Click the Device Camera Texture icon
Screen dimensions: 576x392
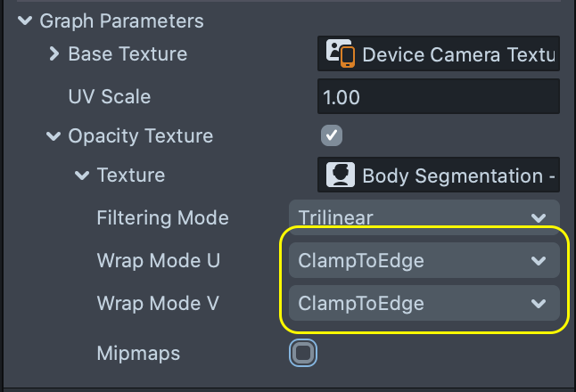(341, 54)
